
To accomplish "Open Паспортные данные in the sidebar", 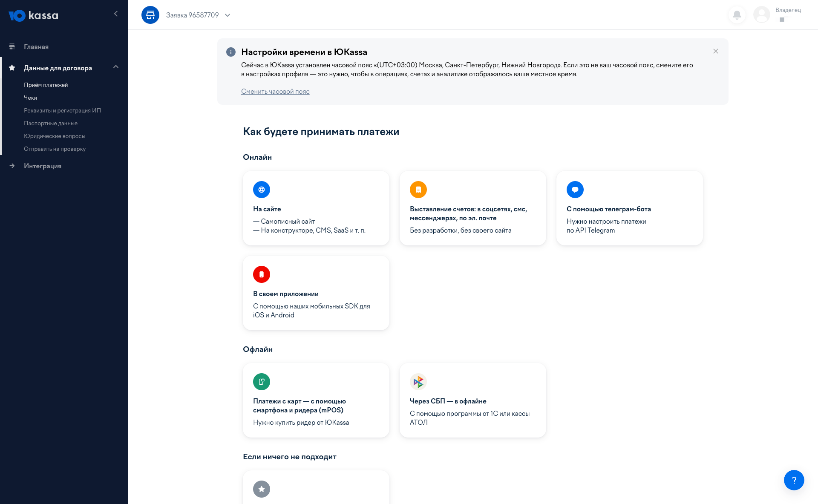I will pos(51,124).
